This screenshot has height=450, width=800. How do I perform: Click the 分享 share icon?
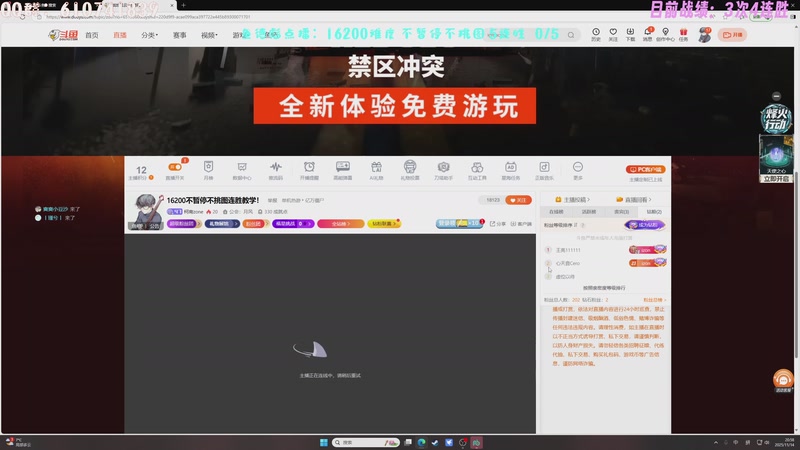(498, 224)
